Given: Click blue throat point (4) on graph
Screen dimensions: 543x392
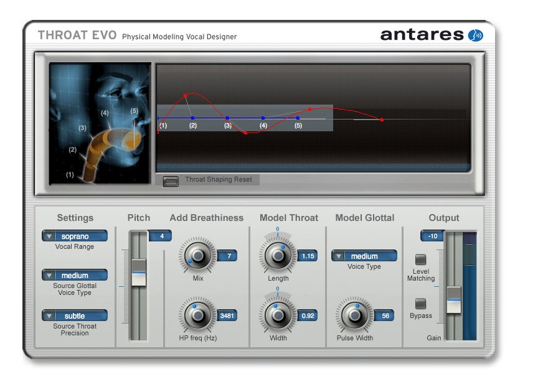Looking at the screenshot, I should (x=263, y=118).
